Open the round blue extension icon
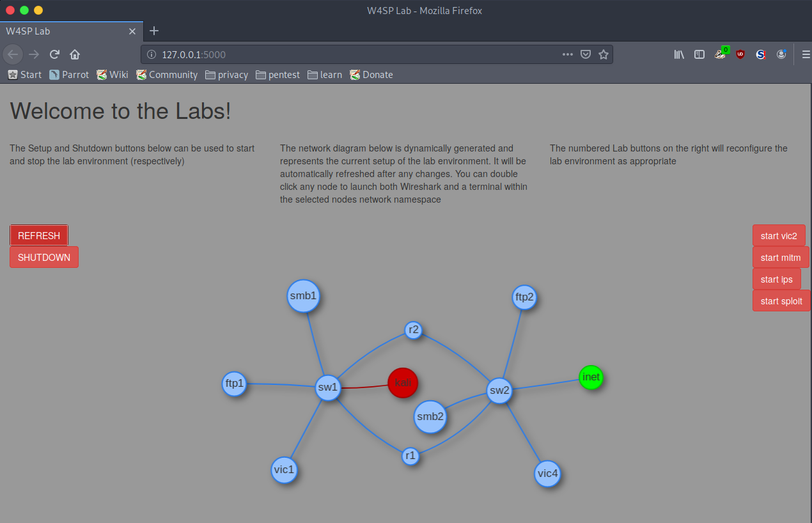812x523 pixels. click(781, 54)
